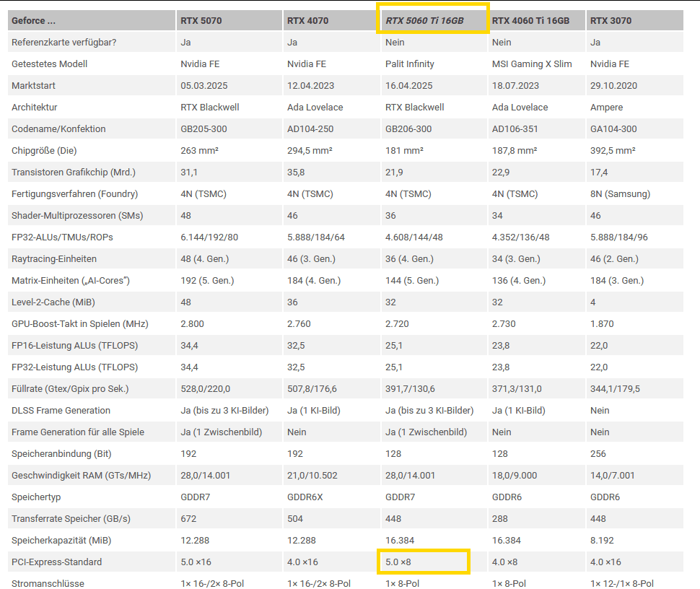
Task: Click codename GA104-300
Action: pyautogui.click(x=613, y=129)
